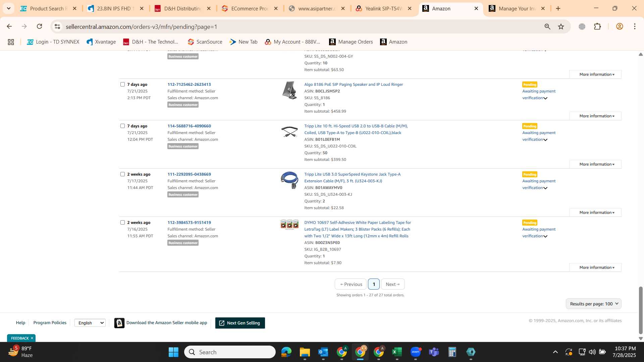Dismiss the FEEDBACK tab with its X
Screen dimensions: 644x362
(x=32, y=338)
